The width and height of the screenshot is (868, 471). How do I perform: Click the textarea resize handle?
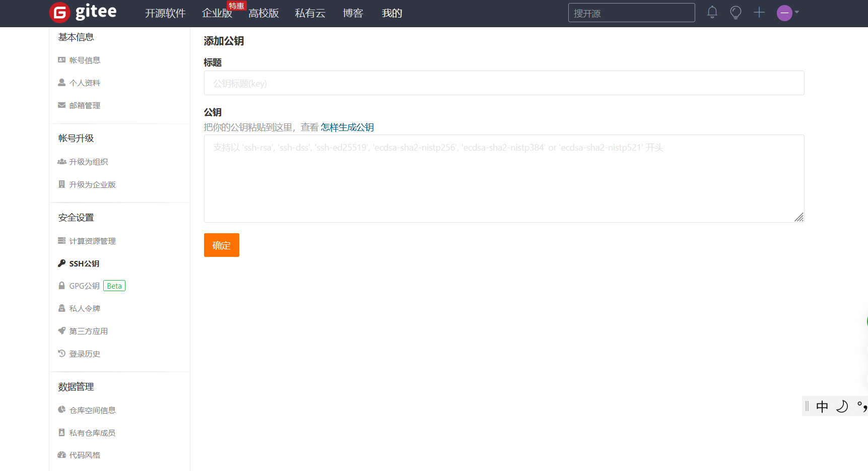(799, 217)
